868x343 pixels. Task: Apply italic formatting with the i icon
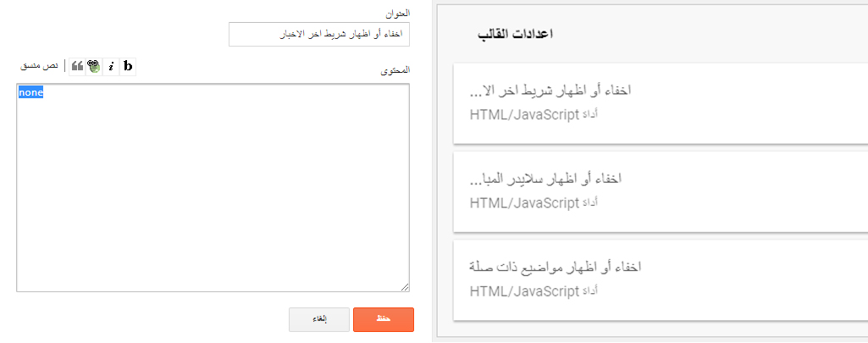[111, 66]
